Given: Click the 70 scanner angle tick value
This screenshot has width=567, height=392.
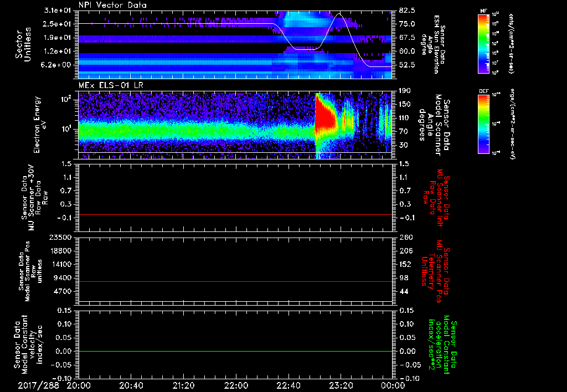Looking at the screenshot, I should tap(404, 131).
